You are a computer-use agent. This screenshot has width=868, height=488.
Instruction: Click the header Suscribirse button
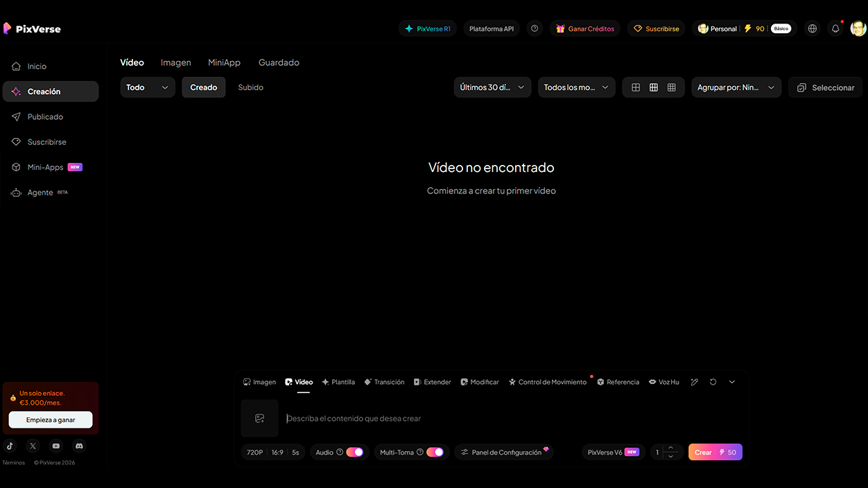pos(657,28)
